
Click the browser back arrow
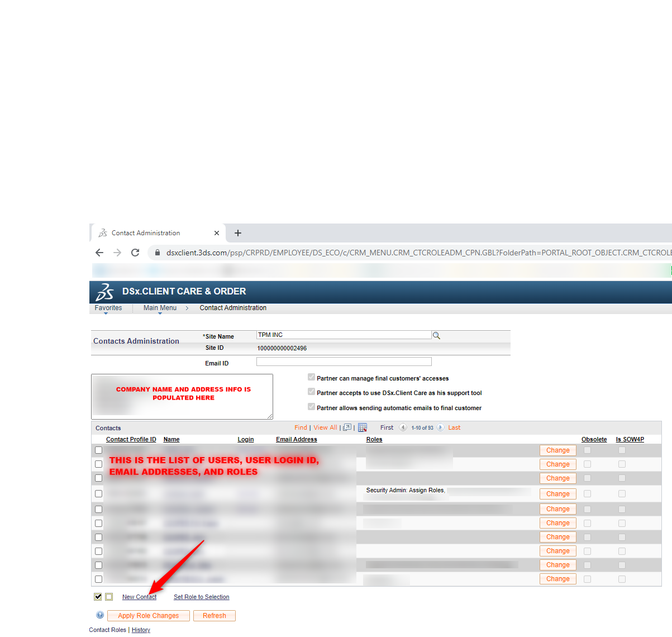pyautogui.click(x=99, y=253)
